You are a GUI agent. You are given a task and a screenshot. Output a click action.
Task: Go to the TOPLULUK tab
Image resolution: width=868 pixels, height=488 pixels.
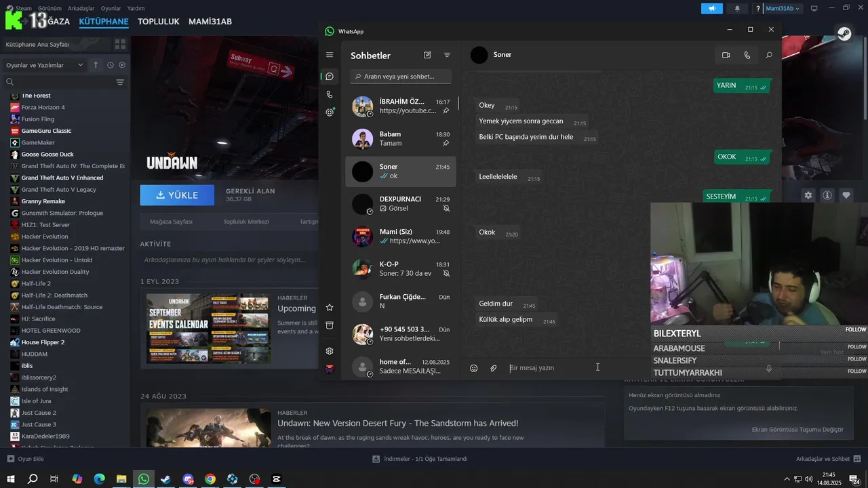(x=159, y=22)
